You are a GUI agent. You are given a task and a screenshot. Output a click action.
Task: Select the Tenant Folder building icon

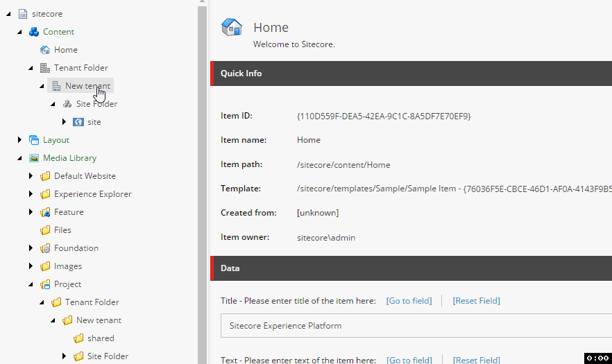(x=45, y=68)
